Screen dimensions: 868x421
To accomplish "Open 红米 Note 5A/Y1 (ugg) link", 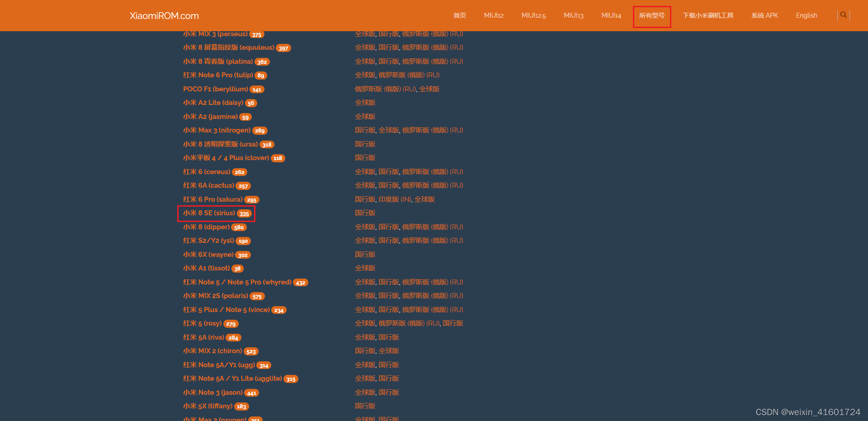I will click(219, 365).
